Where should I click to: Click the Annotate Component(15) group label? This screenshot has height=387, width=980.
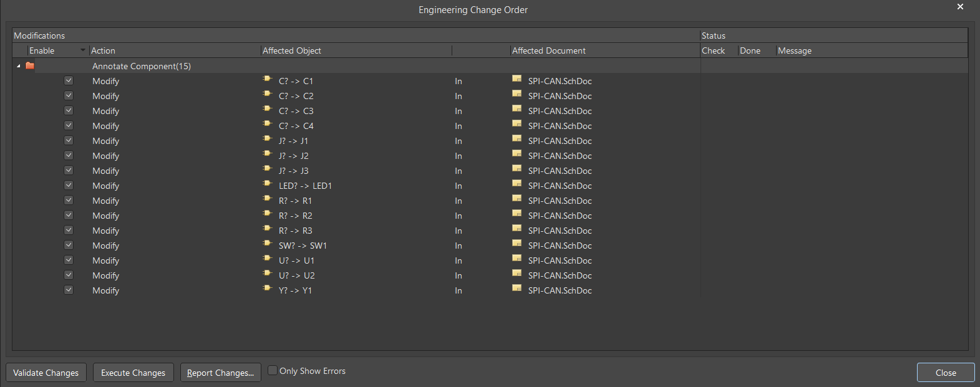click(142, 66)
